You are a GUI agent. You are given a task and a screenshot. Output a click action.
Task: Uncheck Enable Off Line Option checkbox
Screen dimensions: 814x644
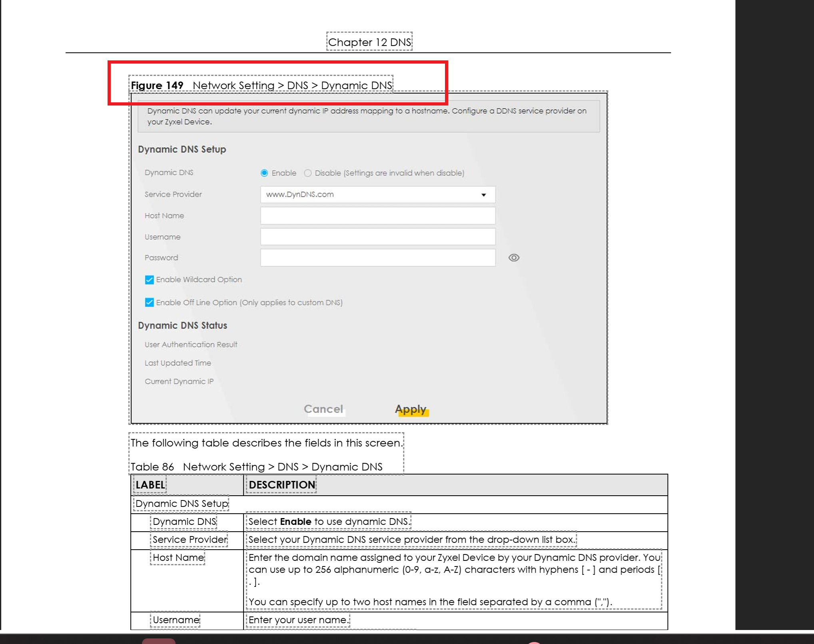click(149, 303)
